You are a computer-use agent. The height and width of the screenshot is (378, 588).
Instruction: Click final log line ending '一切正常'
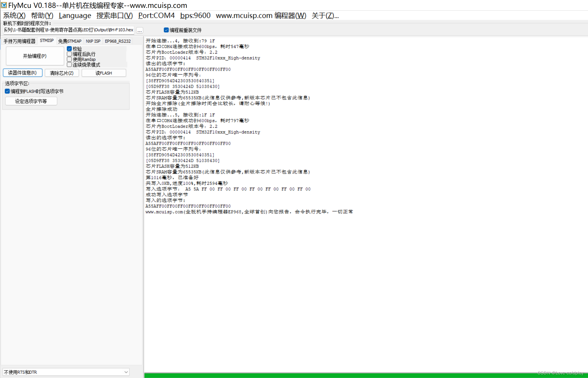(x=249, y=212)
